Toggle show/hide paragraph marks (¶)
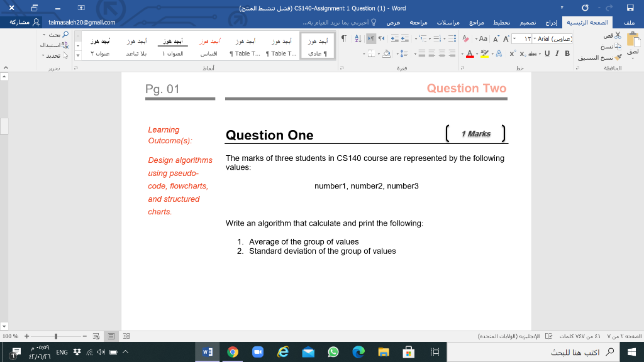This screenshot has height=362, width=644. tap(345, 38)
